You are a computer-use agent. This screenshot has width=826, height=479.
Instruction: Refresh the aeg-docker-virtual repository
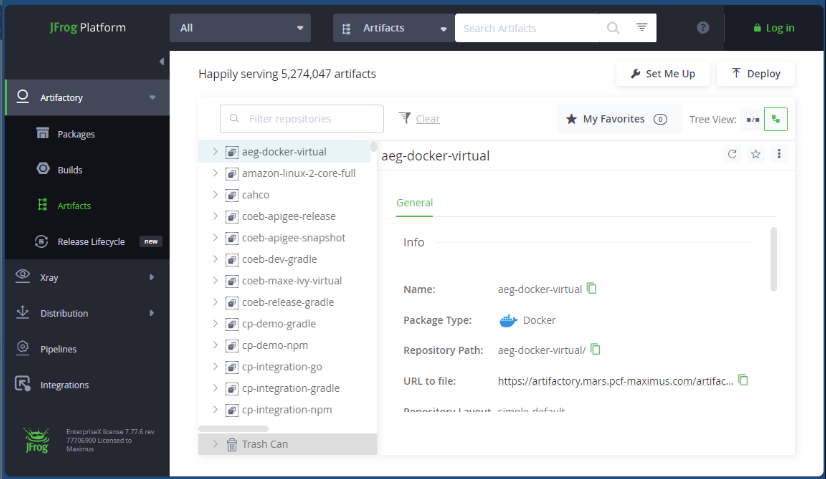coord(732,154)
